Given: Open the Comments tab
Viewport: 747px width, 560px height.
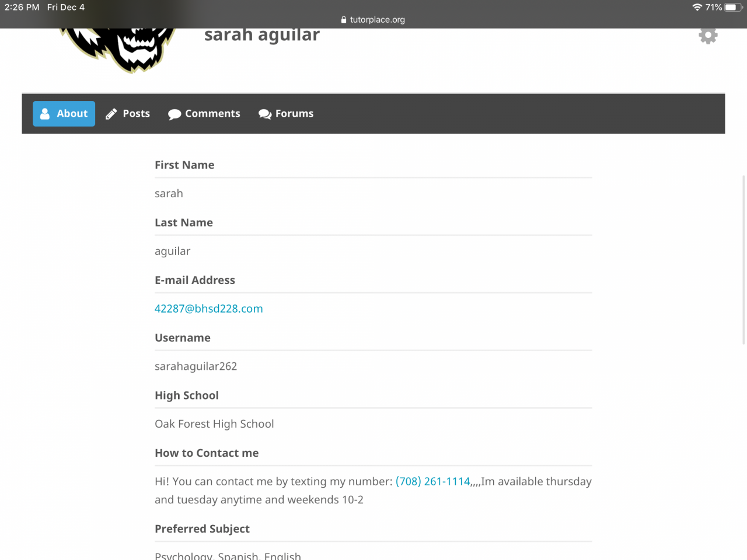Looking at the screenshot, I should 204,114.
